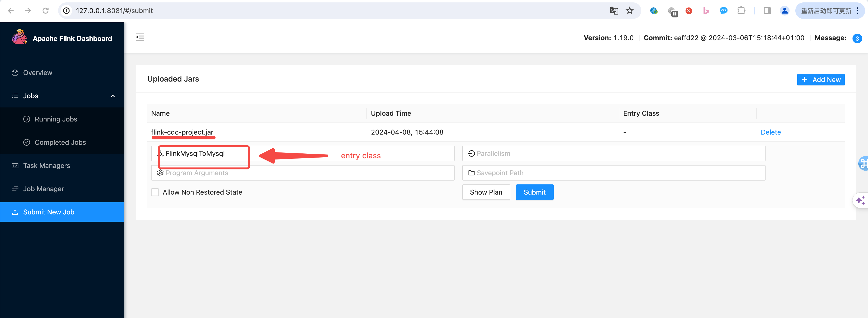Toggle the browser side panel icon
This screenshot has width=868, height=318.
(x=767, y=11)
